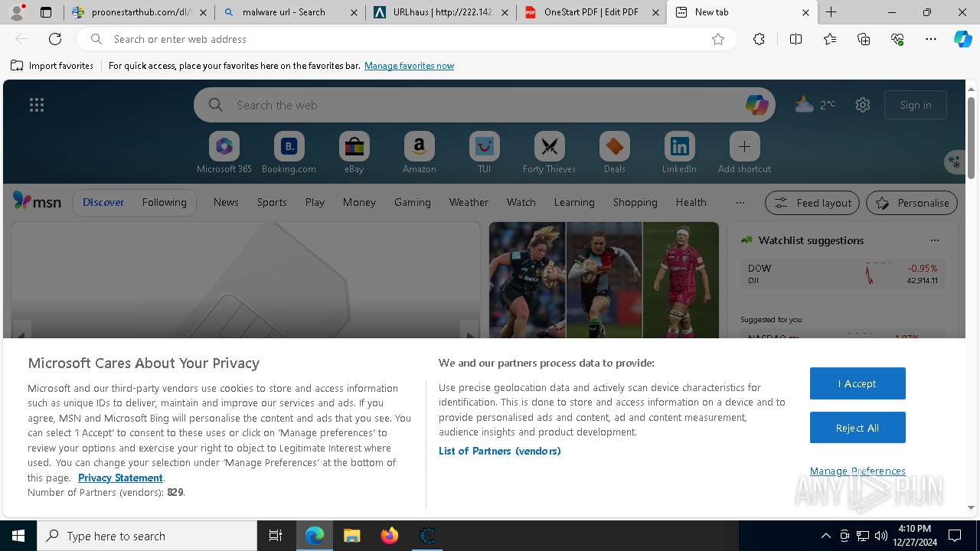Image resolution: width=980 pixels, height=551 pixels.
Task: Open Firefox from the taskbar
Action: [x=390, y=536]
